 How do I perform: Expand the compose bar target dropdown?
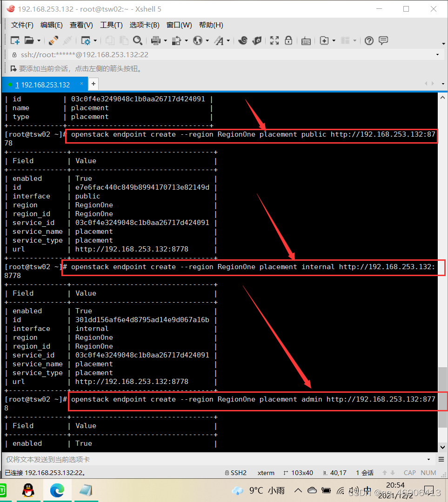coord(429,459)
